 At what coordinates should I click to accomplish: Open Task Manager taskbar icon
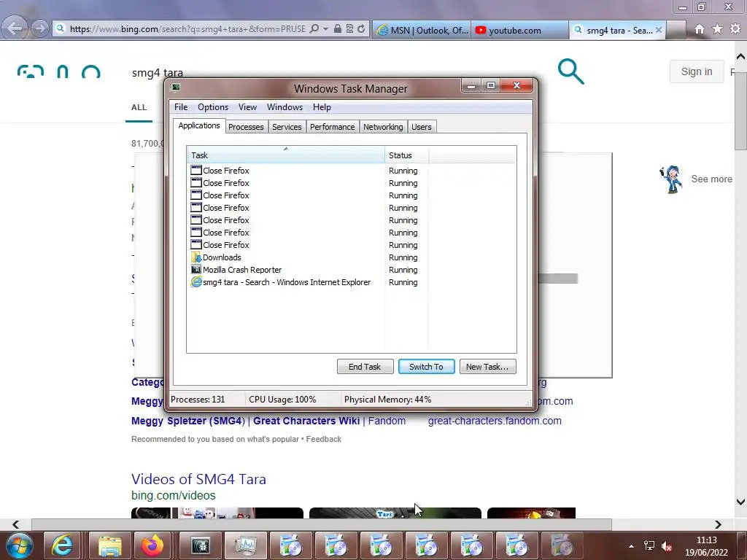245,545
